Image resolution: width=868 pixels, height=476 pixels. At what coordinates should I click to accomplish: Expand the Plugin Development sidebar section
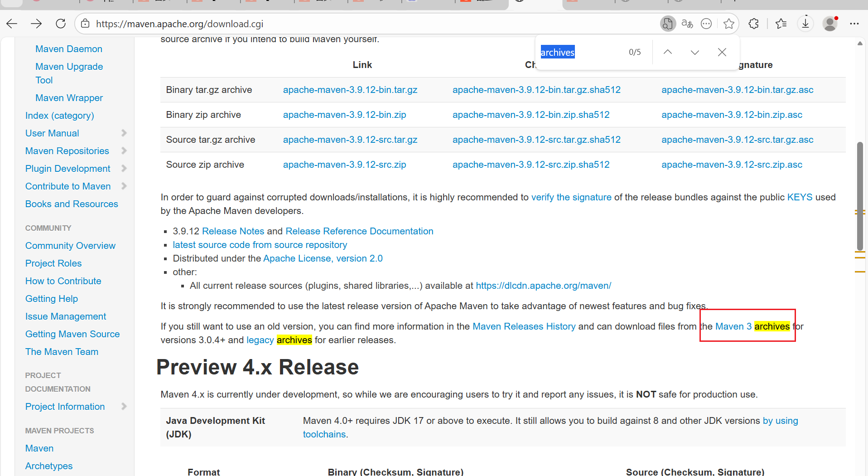[x=124, y=168]
